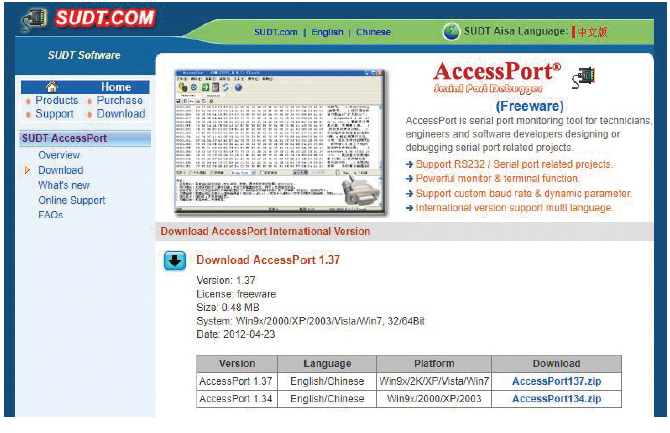The image size is (670, 433).
Task: Open the Home menu item
Action: pos(116,87)
